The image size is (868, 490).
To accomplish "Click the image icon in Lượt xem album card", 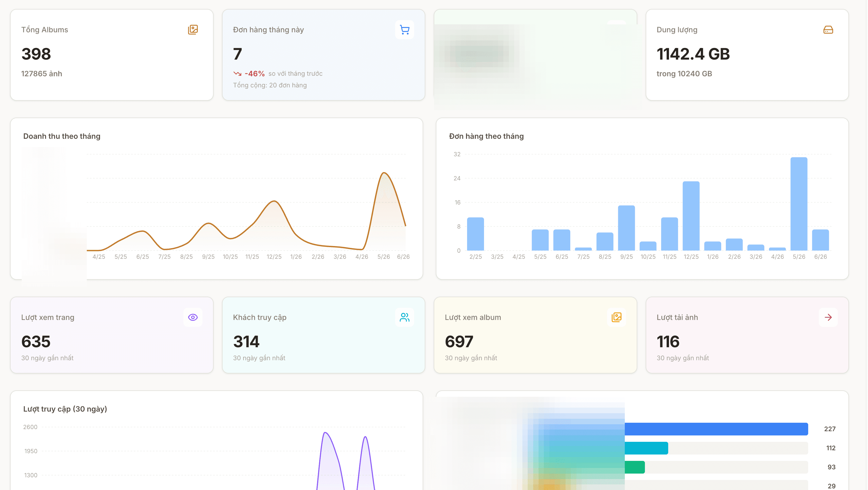I will tap(616, 317).
